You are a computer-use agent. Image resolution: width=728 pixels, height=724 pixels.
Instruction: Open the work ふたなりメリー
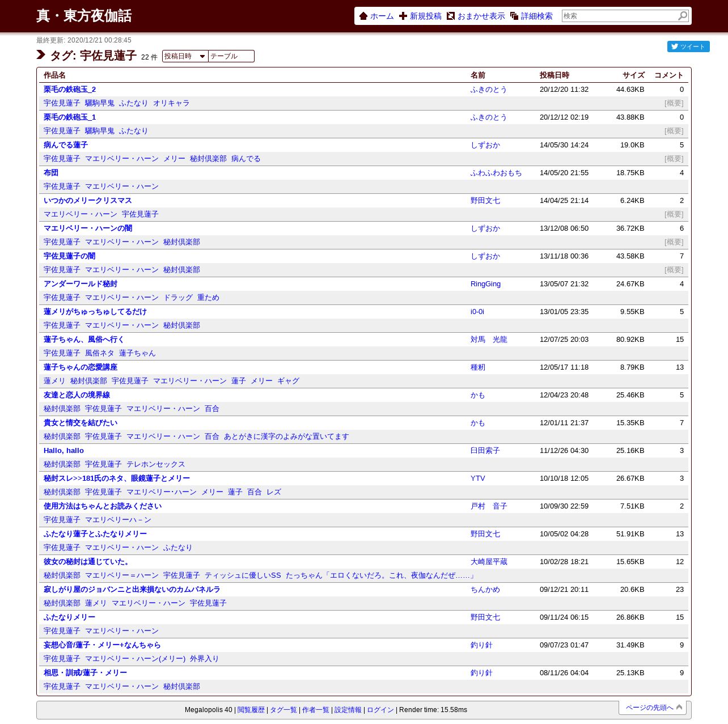70,617
